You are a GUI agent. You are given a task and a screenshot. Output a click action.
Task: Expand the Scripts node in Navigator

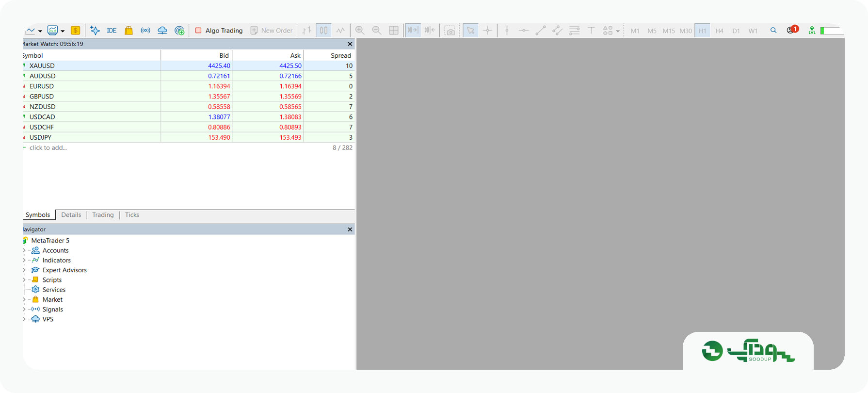click(24, 280)
